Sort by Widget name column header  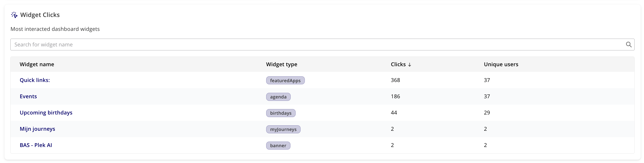(37, 64)
